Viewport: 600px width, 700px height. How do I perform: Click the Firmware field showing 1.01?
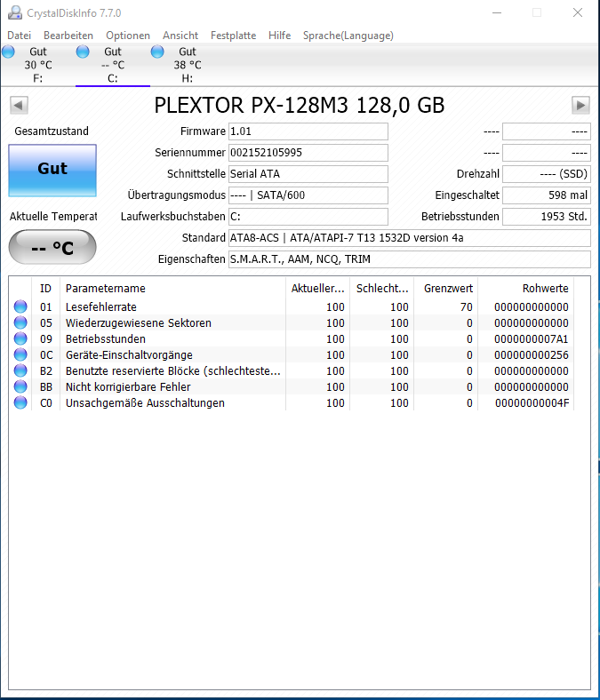tap(308, 131)
